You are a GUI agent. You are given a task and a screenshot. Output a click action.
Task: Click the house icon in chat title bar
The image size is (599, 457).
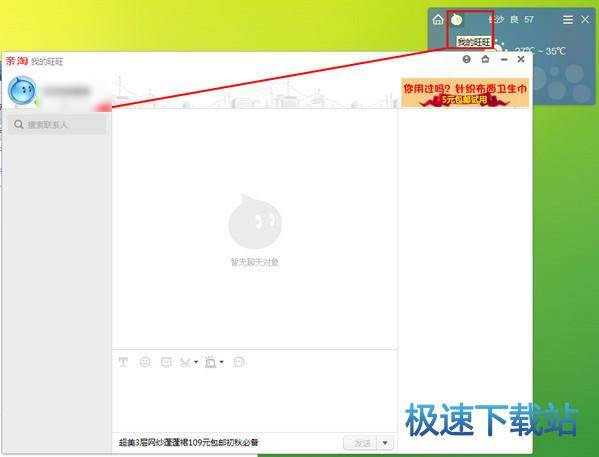point(485,59)
